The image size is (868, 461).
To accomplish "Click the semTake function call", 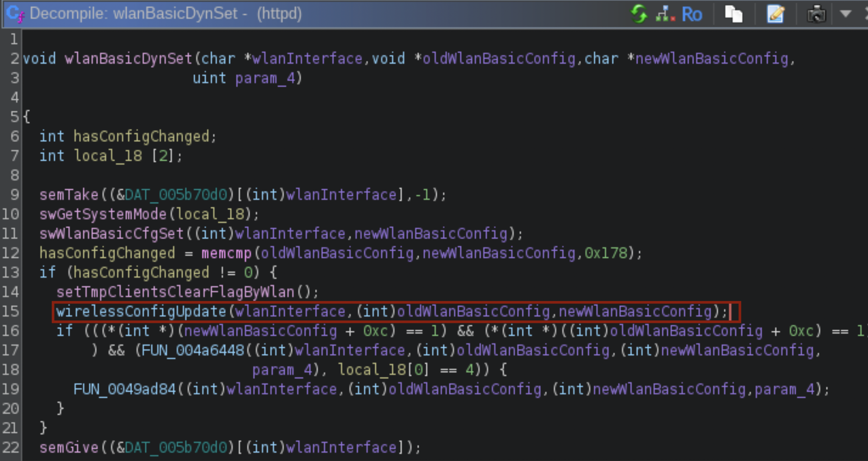I will pyautogui.click(x=67, y=194).
